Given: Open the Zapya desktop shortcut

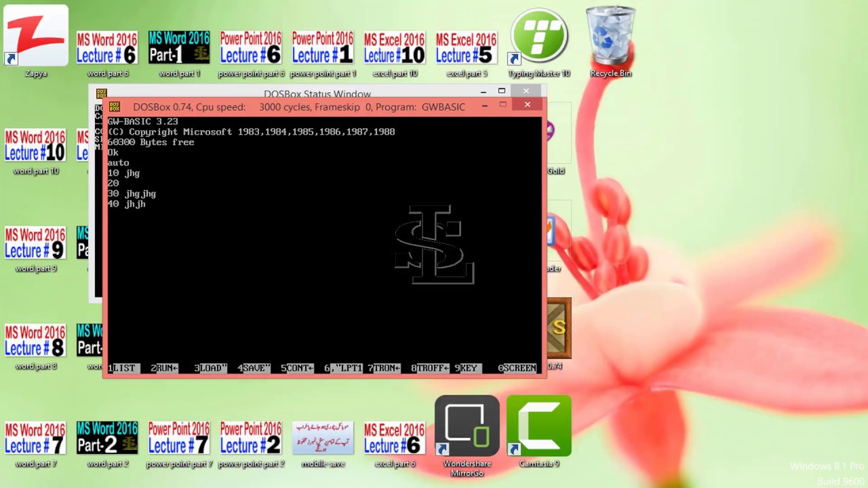Looking at the screenshot, I should (x=36, y=41).
